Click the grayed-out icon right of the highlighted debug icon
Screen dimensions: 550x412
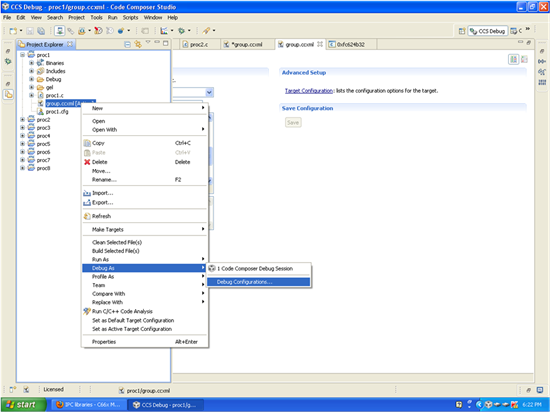coord(71,31)
